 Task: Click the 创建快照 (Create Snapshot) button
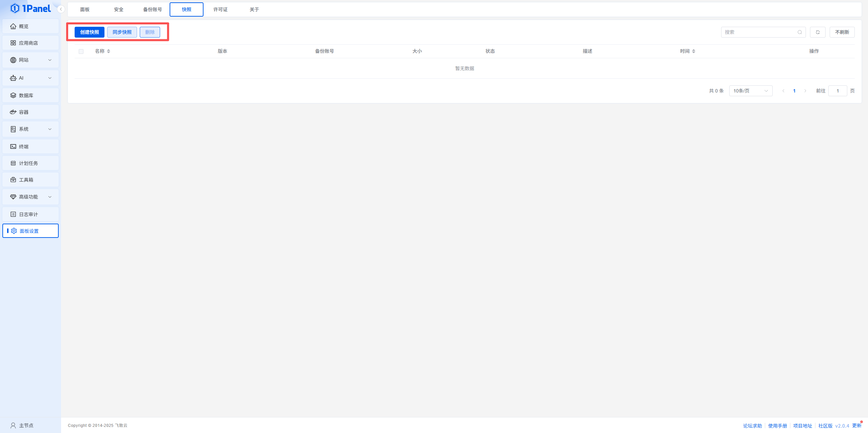[x=89, y=32]
